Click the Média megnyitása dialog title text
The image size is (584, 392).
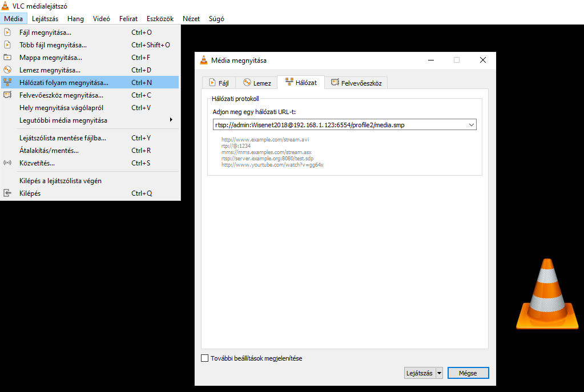[x=239, y=60]
